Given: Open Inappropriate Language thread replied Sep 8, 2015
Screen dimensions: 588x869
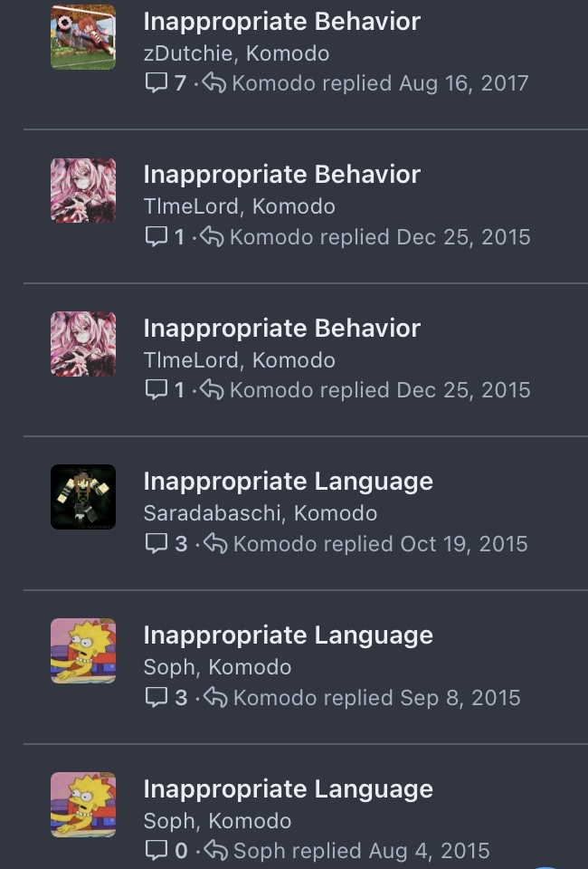Looking at the screenshot, I should pyautogui.click(x=288, y=635).
